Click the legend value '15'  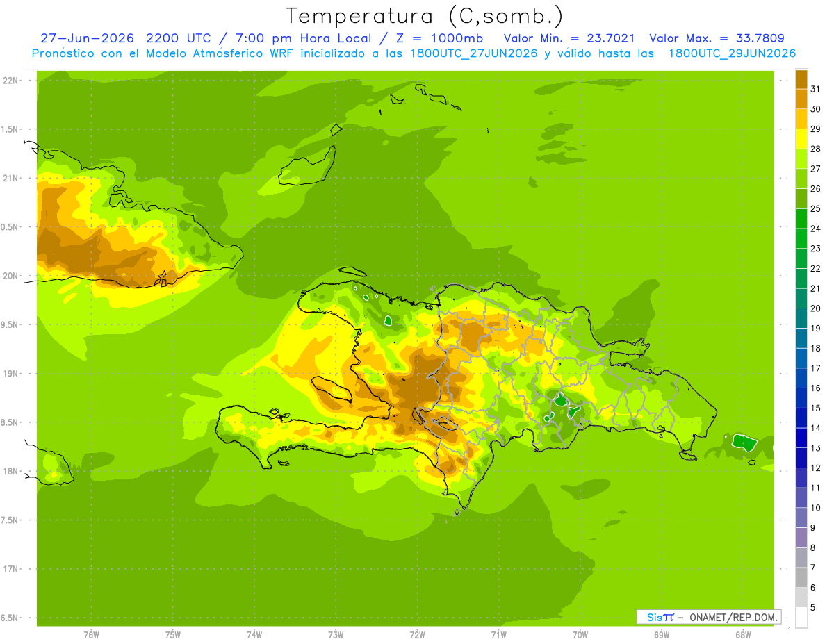click(x=816, y=408)
